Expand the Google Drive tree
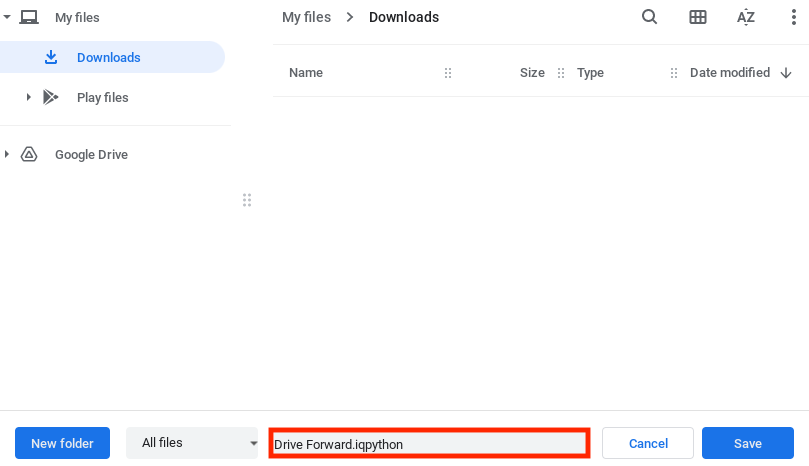The width and height of the screenshot is (809, 466). 8,155
